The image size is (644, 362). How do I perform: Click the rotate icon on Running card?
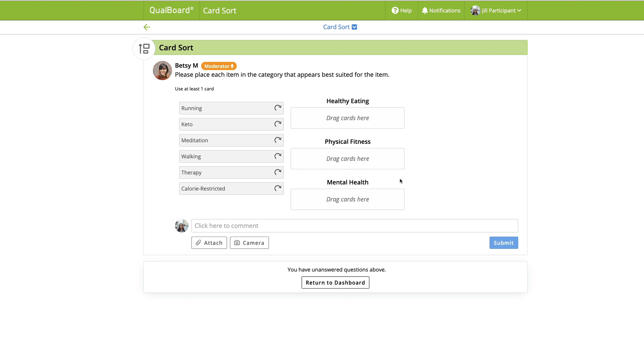click(x=278, y=108)
